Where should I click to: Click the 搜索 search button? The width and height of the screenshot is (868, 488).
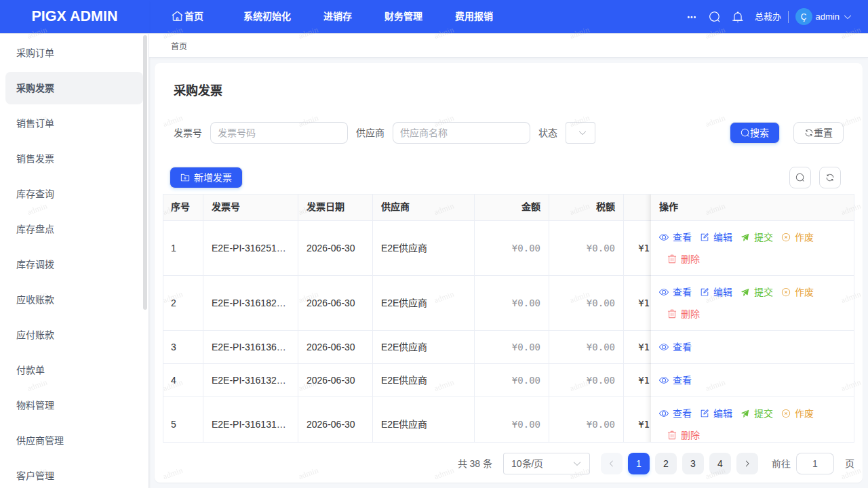coord(755,133)
